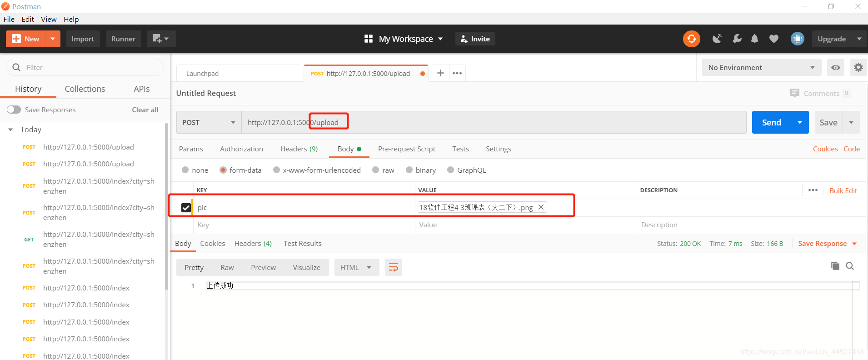Click the Comments speech bubble icon
Image resolution: width=868 pixels, height=360 pixels.
click(x=794, y=93)
